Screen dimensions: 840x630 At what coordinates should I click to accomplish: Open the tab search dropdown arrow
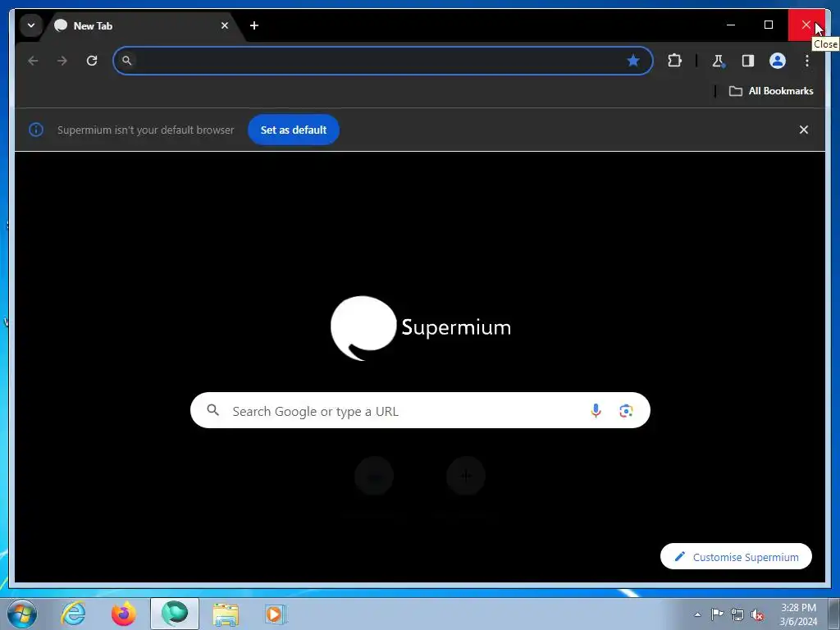(31, 25)
